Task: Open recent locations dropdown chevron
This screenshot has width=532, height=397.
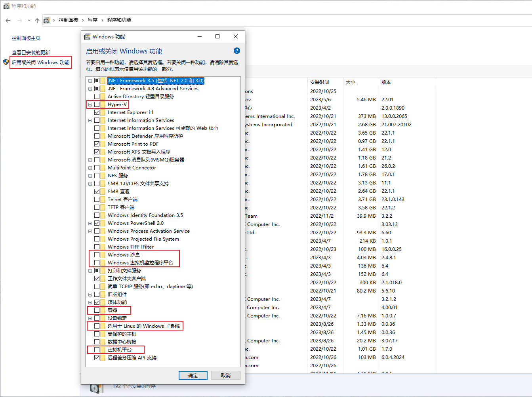Action: click(x=29, y=20)
